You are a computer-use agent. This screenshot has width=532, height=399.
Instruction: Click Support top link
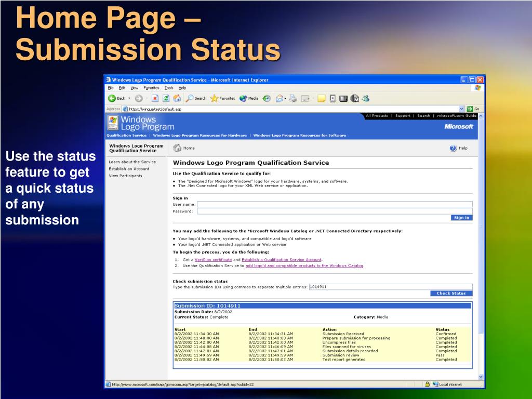pyautogui.click(x=403, y=116)
